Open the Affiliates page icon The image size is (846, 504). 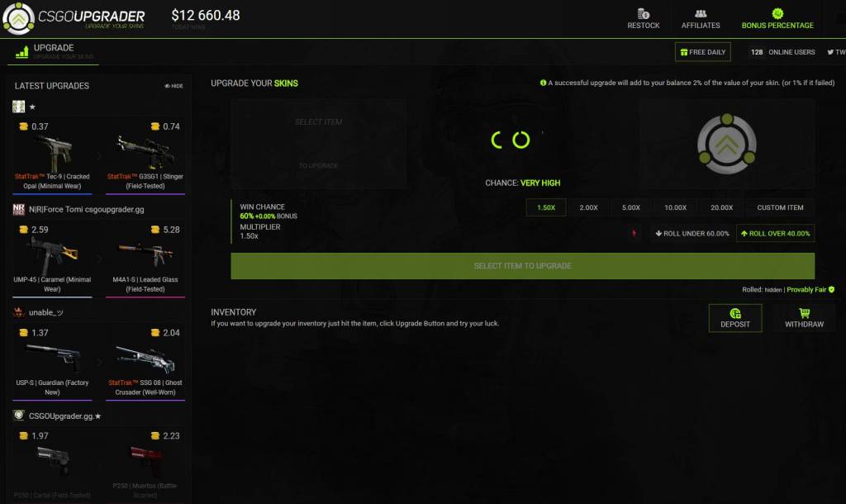click(x=701, y=14)
